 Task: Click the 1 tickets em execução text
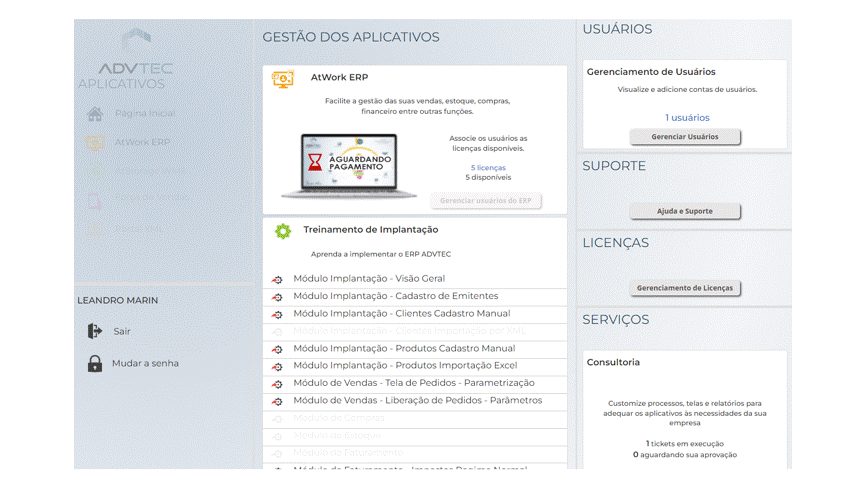pyautogui.click(x=684, y=444)
